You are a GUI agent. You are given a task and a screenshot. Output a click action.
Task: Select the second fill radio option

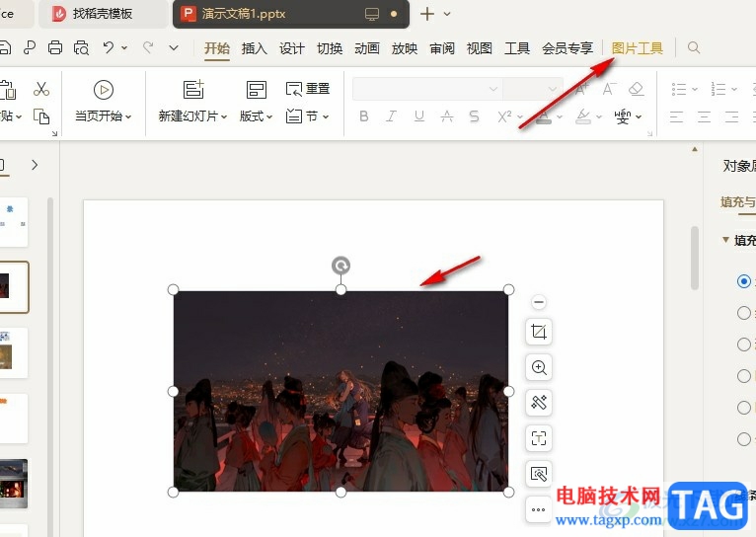[744, 313]
